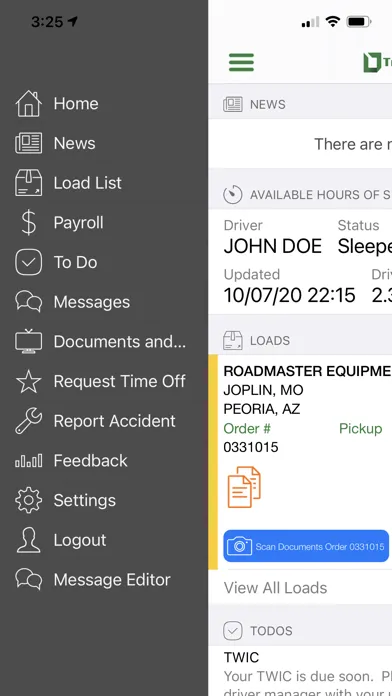Tap the Report Accident wrench icon
This screenshot has height=696, width=392.
pyautogui.click(x=28, y=421)
